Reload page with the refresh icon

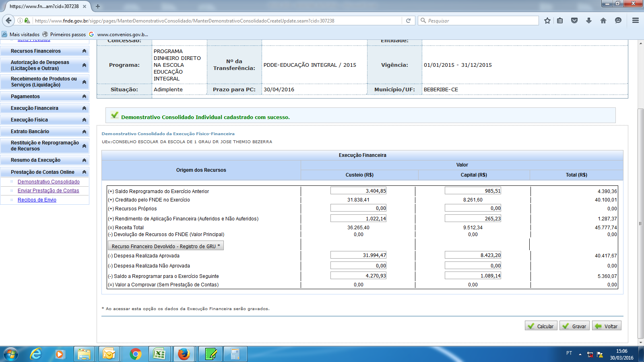[408, 21]
